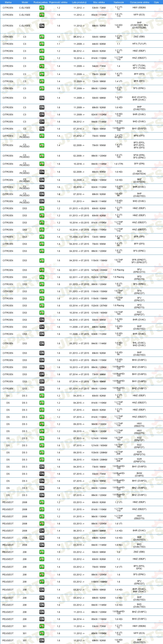163x644 pixels.
Task: Click the 06.2013 -> production date cell
Action: [79, 531]
